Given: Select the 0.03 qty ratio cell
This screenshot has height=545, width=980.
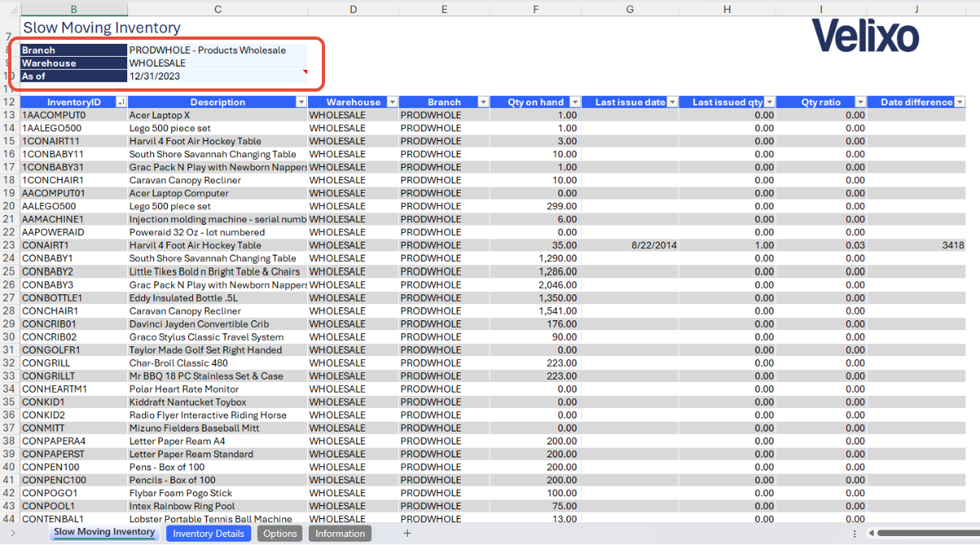Looking at the screenshot, I should (x=821, y=245).
